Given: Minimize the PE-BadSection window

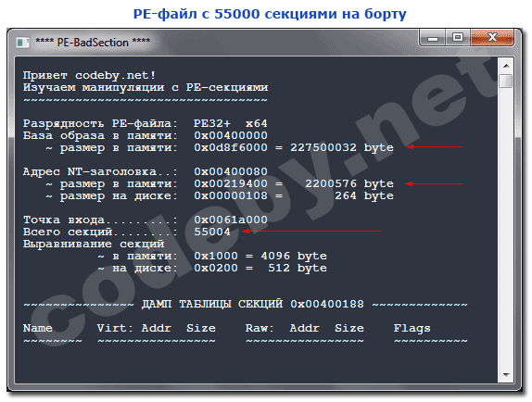Looking at the screenshot, I should pyautogui.click(x=432, y=38).
